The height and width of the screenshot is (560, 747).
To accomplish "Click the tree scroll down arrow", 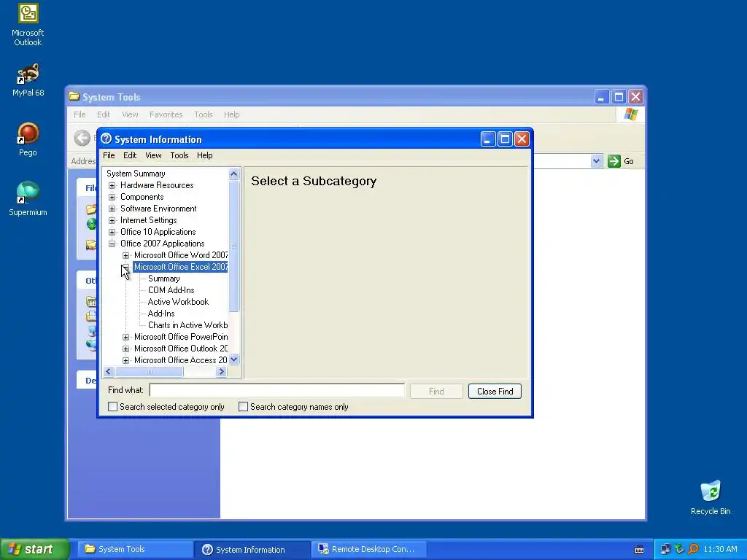I will click(233, 359).
